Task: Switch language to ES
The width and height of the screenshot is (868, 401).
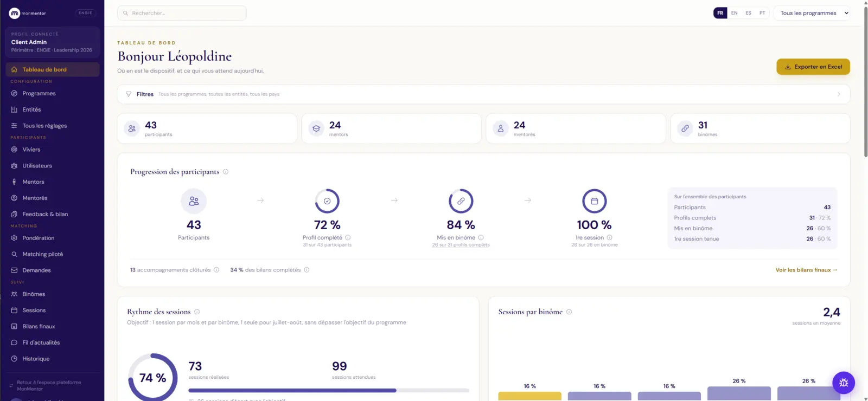Action: tap(748, 13)
